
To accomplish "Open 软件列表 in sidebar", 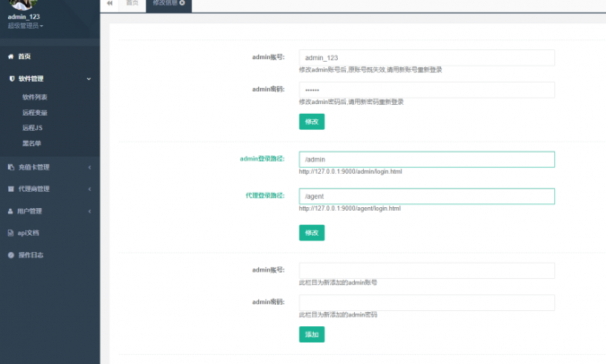I will pyautogui.click(x=35, y=97).
